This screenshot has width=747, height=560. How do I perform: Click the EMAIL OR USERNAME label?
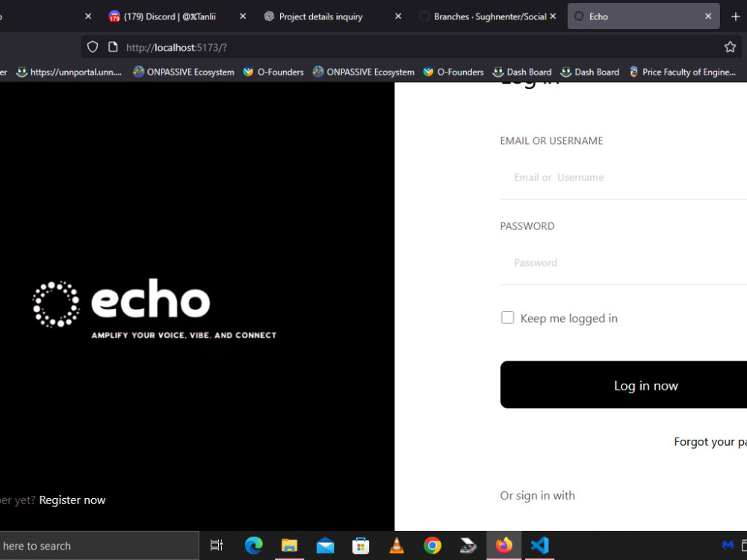pos(552,141)
